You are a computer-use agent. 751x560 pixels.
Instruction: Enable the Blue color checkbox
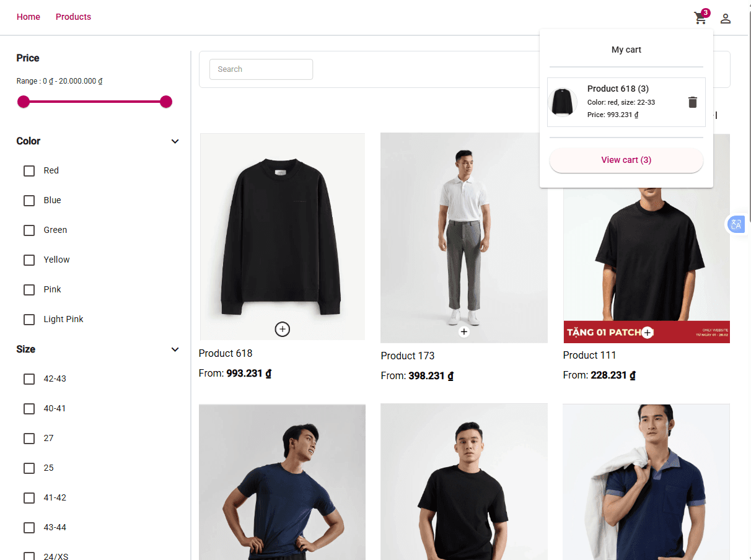point(29,200)
